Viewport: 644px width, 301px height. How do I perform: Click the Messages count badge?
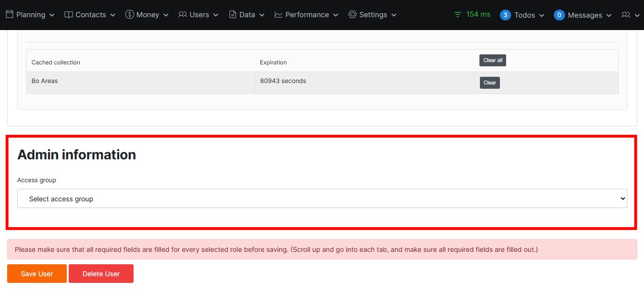(x=559, y=15)
